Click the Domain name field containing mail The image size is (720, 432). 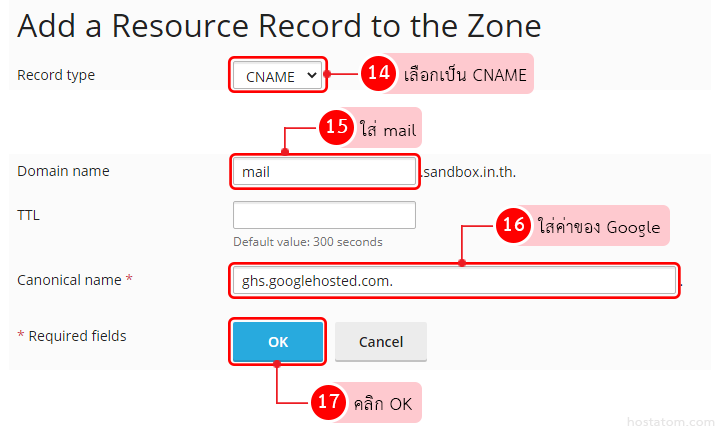(x=323, y=172)
